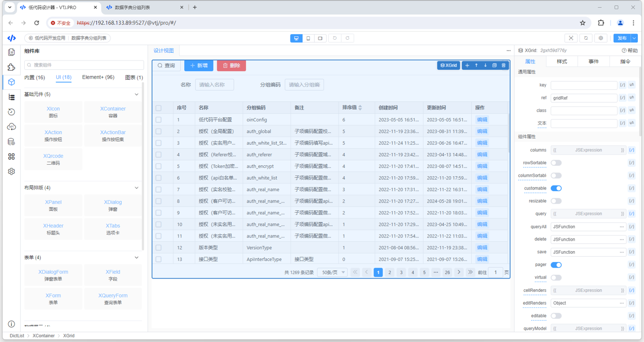The image size is (644, 342).
Task: Open the outline tree panel in sidebar
Action: (x=11, y=97)
